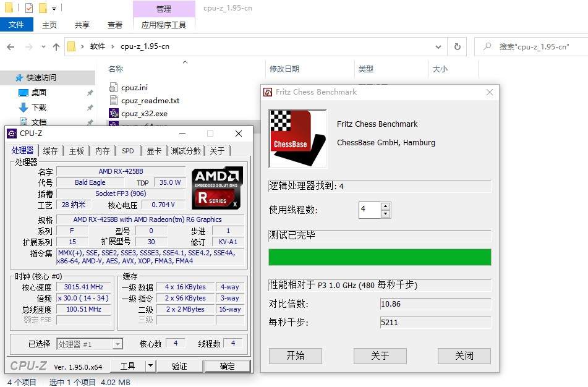Viewport: 588px width, 387px height.
Task: Open the 查看 ribbon tab in Explorer
Action: (x=114, y=25)
